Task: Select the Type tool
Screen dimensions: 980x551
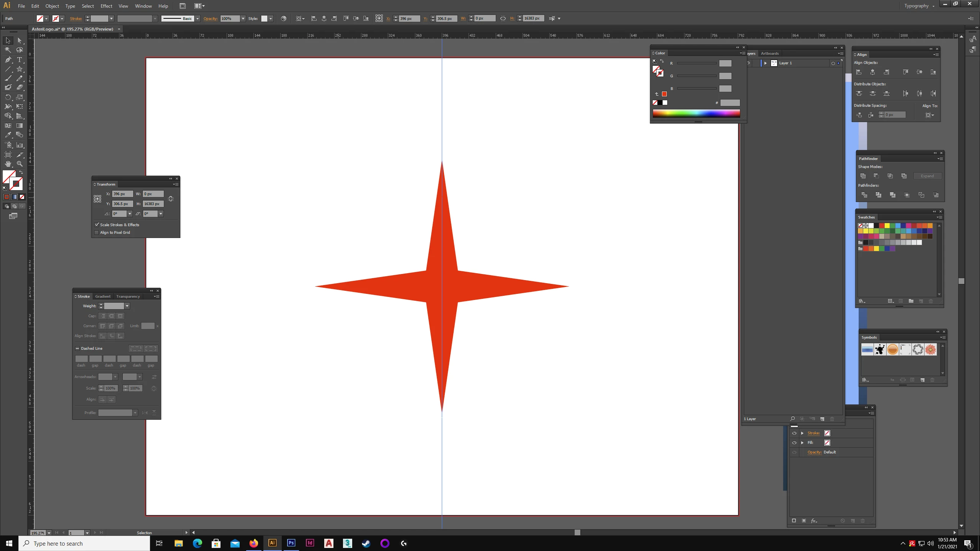Action: (x=20, y=60)
